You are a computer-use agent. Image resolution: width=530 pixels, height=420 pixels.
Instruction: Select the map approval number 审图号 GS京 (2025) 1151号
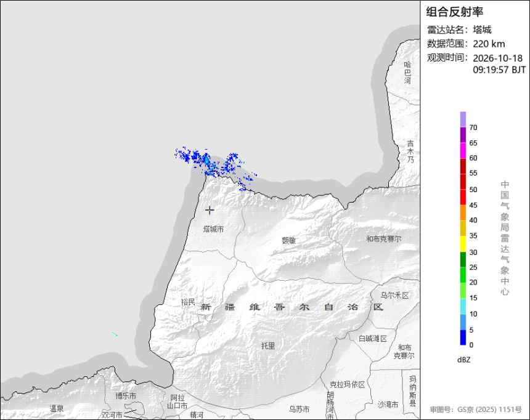coord(476,410)
